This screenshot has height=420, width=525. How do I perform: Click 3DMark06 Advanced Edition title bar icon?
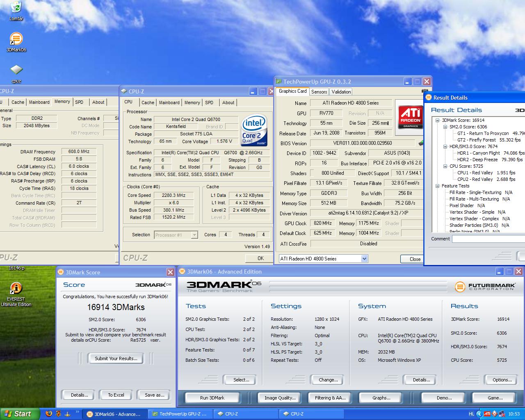[x=183, y=272]
